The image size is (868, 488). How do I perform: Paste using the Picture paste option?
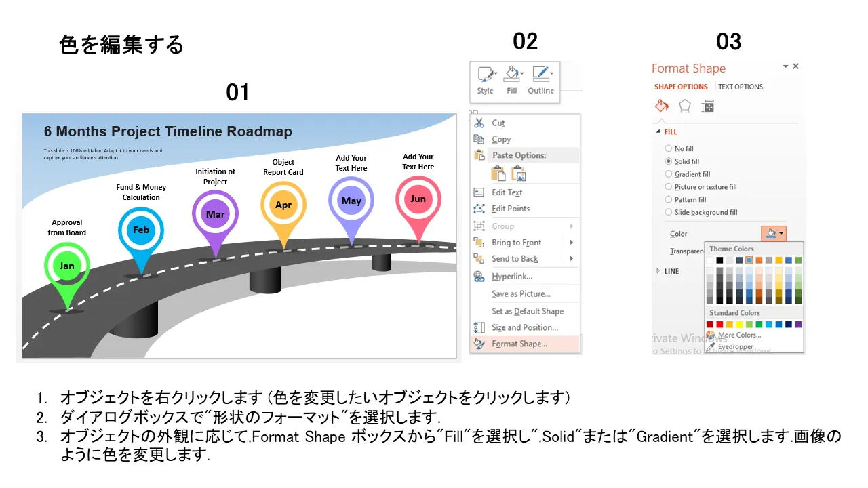[519, 174]
